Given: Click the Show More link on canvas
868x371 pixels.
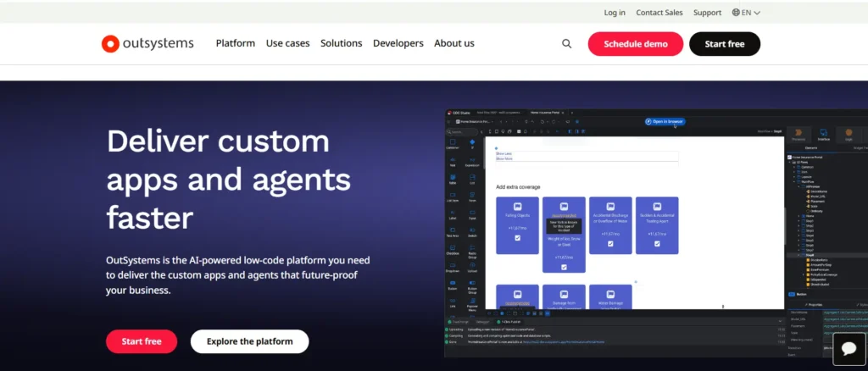Looking at the screenshot, I should [x=504, y=158].
